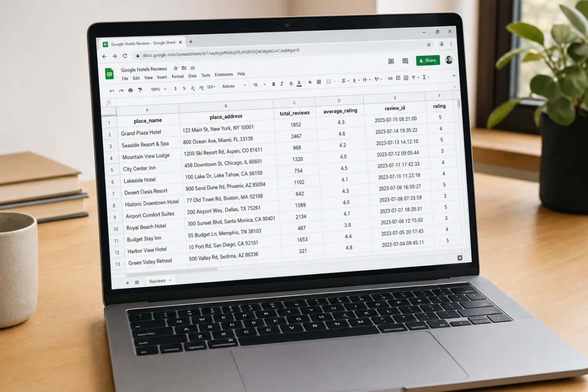588x392 pixels.
Task: Open a new browser tab with plus
Action: [x=191, y=42]
